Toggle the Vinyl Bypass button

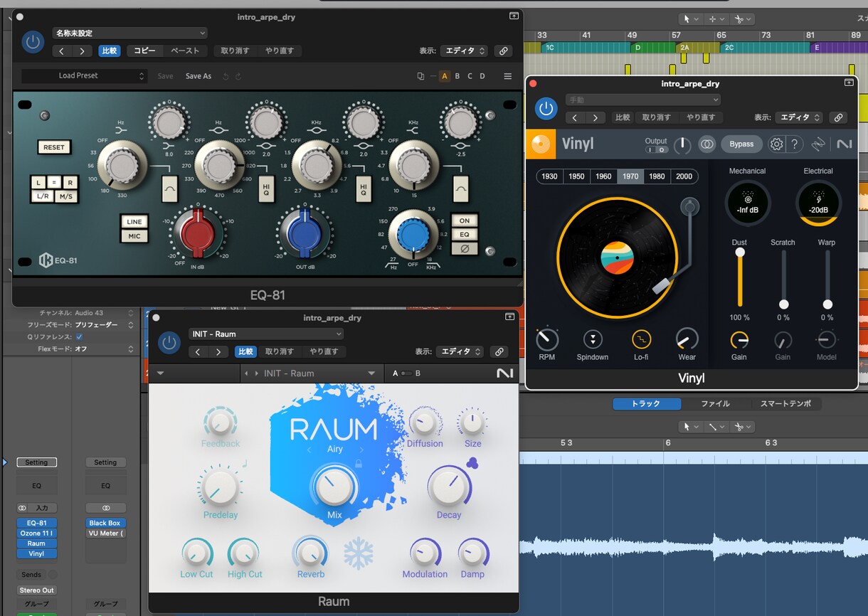[x=741, y=144]
